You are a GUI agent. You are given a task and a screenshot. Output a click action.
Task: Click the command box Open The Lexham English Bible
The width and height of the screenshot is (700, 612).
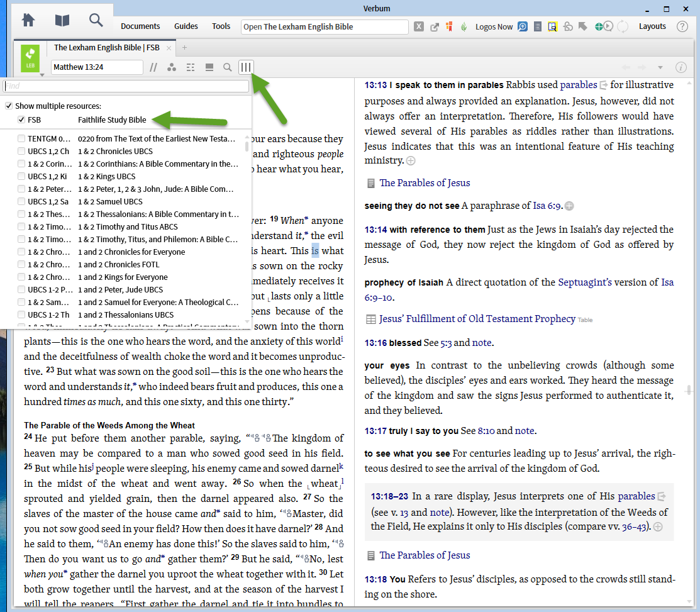(325, 27)
